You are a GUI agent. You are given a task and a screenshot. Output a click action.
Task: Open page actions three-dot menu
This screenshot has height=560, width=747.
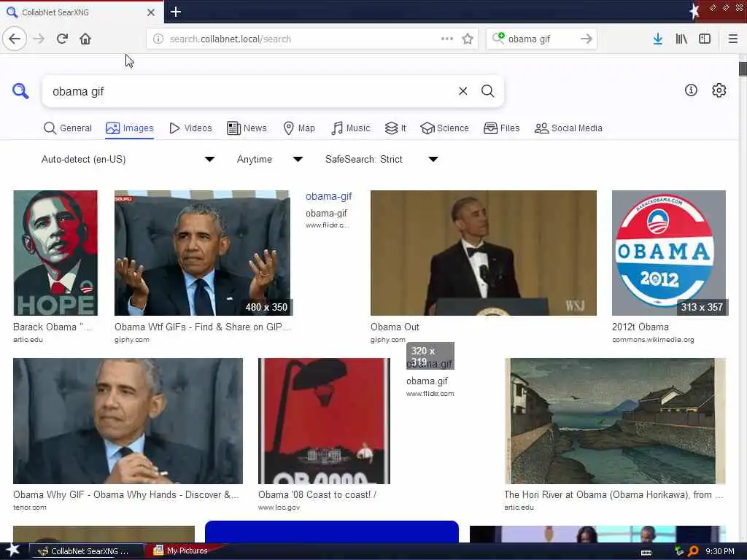click(447, 39)
